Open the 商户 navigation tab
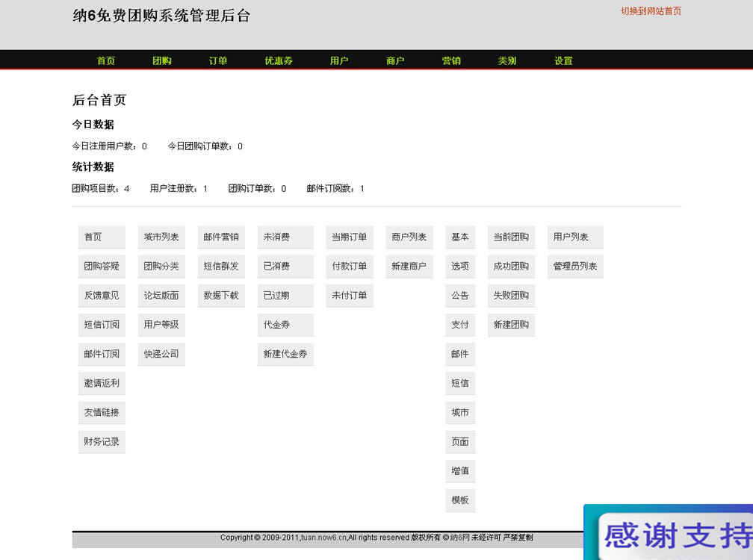 tap(395, 60)
